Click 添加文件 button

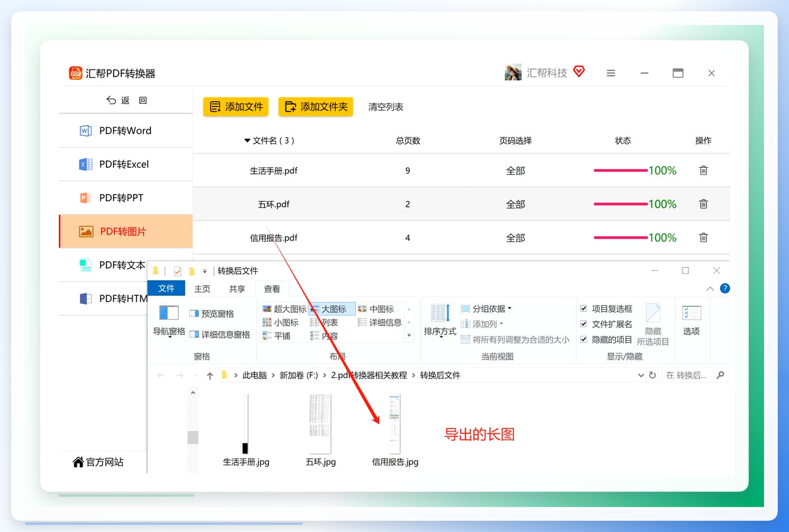tap(236, 107)
